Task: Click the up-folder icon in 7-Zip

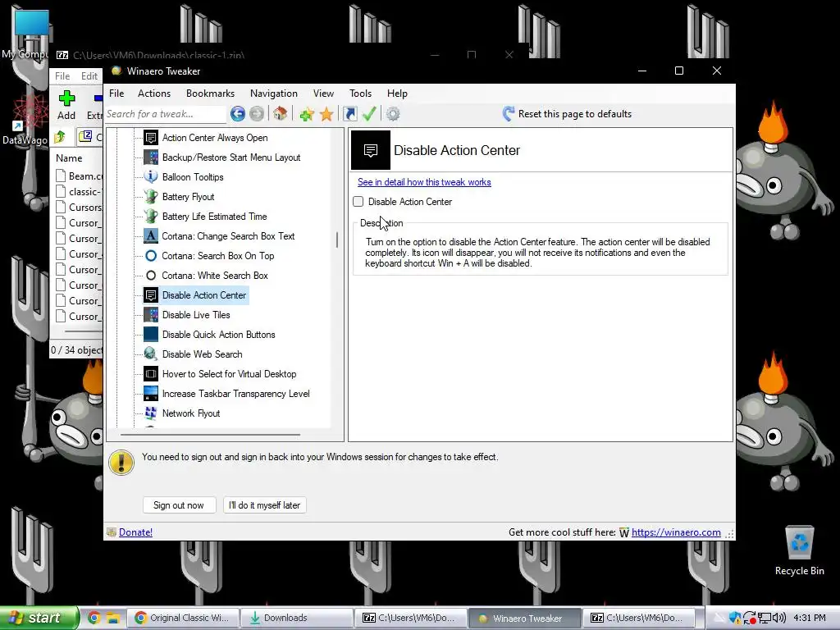Action: [x=60, y=137]
